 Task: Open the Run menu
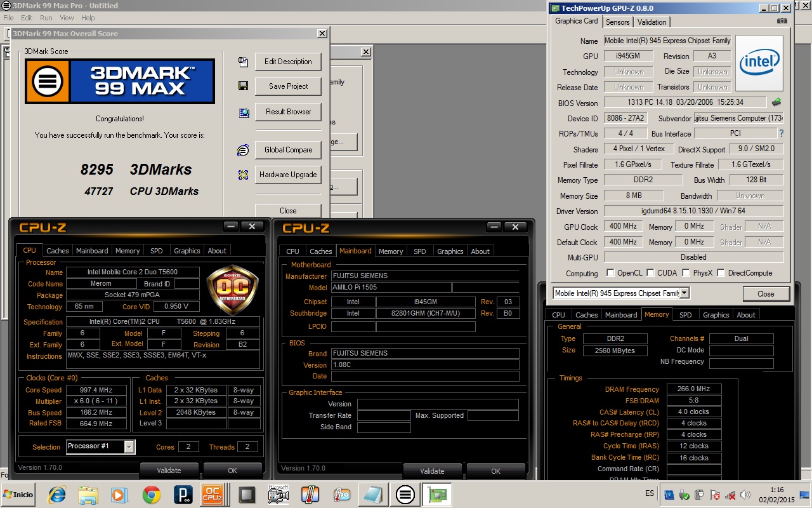coord(46,18)
